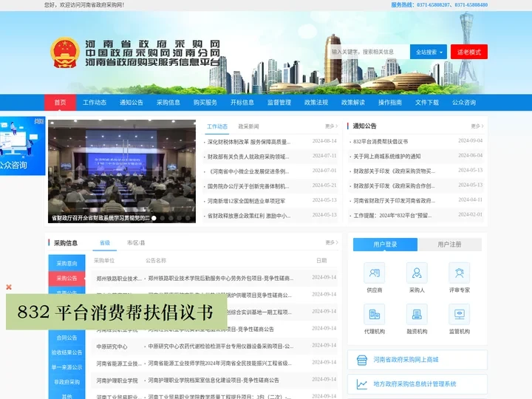Open notice 关于网上商城系统维护的通知

[x=386, y=157]
